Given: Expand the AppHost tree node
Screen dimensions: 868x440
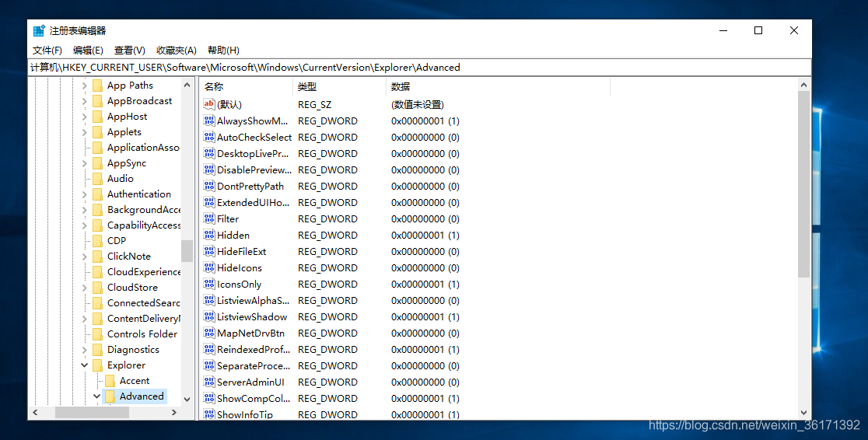Looking at the screenshot, I should click(x=84, y=117).
